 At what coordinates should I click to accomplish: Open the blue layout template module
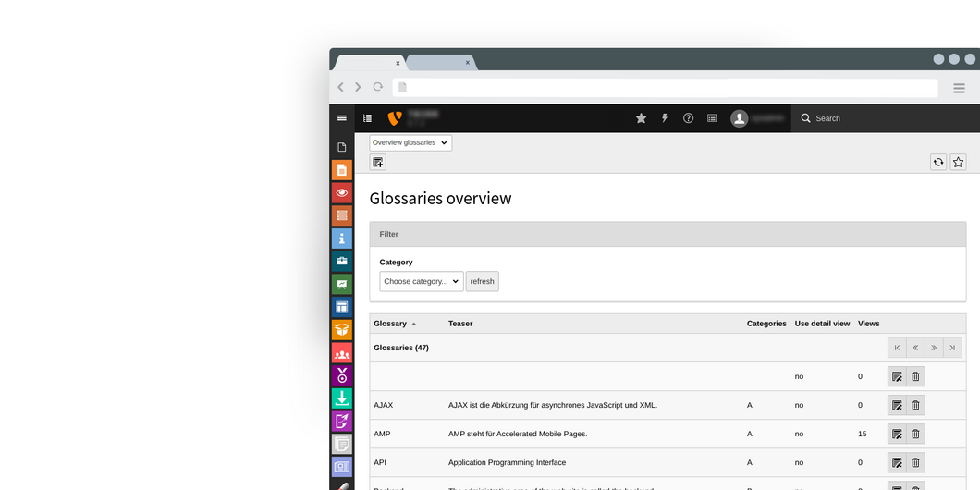[342, 307]
